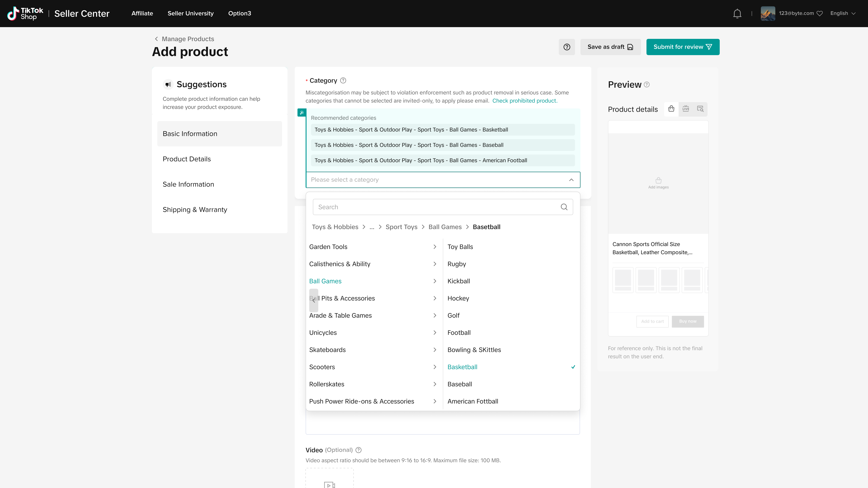Image resolution: width=868 pixels, height=488 pixels.
Task: Expand Garden Tools category arrow
Action: click(435, 247)
